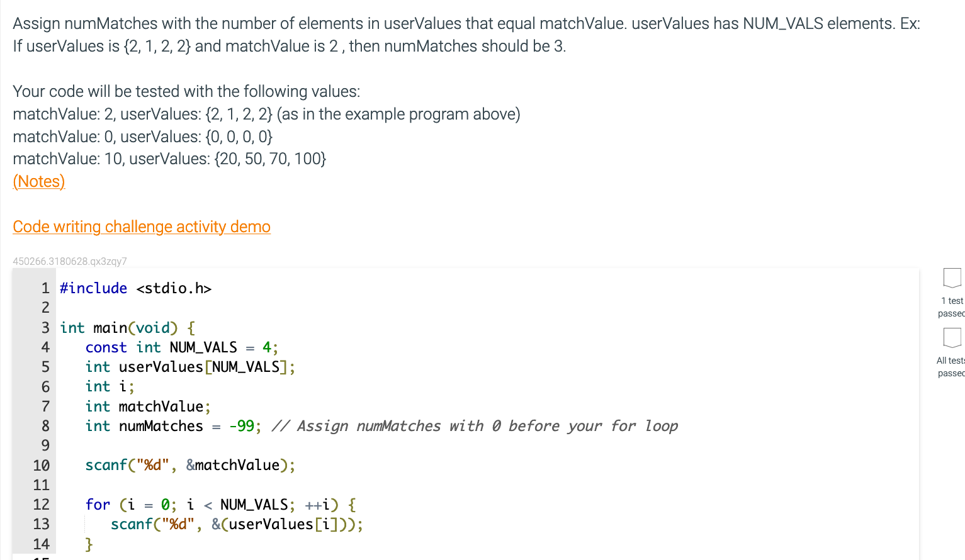Open the Code writing challenge activity demo link
This screenshot has height=560, width=965.
pyautogui.click(x=141, y=227)
